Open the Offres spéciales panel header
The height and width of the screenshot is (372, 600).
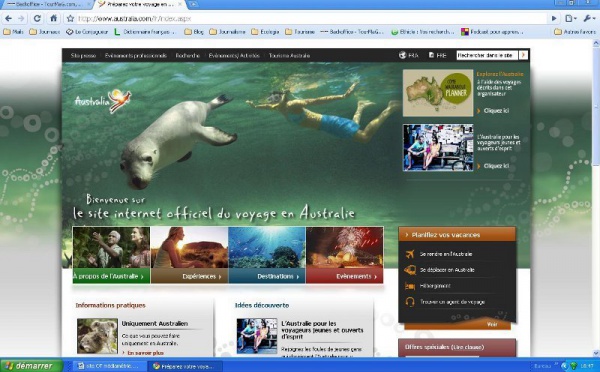(457, 347)
